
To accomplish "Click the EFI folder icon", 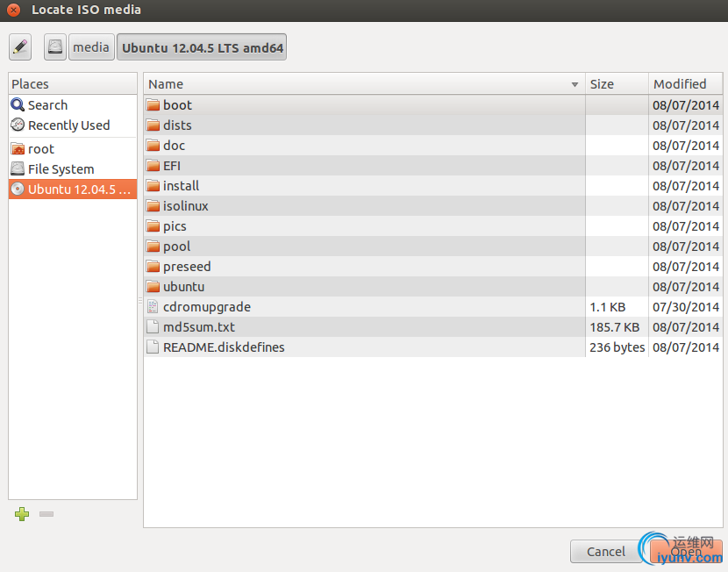I will click(153, 166).
